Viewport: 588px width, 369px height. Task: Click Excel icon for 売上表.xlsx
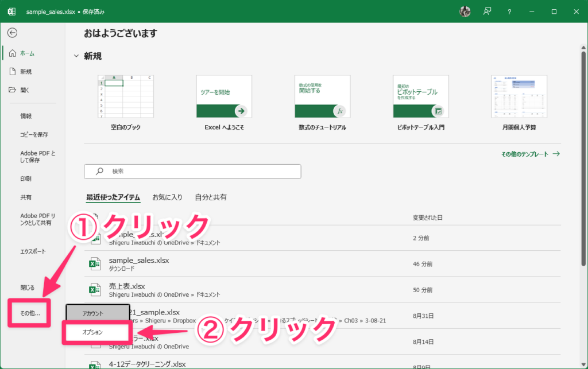tap(94, 290)
